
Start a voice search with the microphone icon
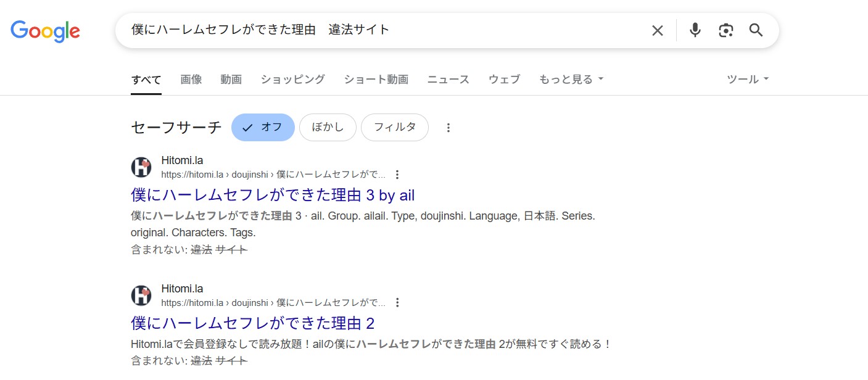click(x=695, y=30)
